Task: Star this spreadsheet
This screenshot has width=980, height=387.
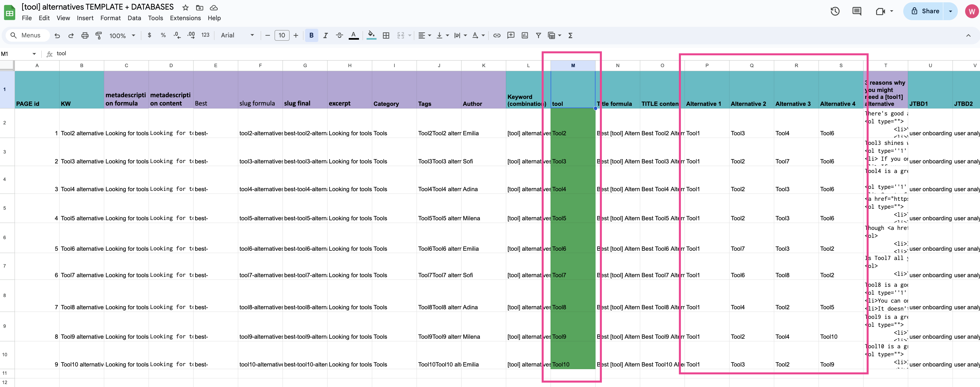Action: [185, 8]
